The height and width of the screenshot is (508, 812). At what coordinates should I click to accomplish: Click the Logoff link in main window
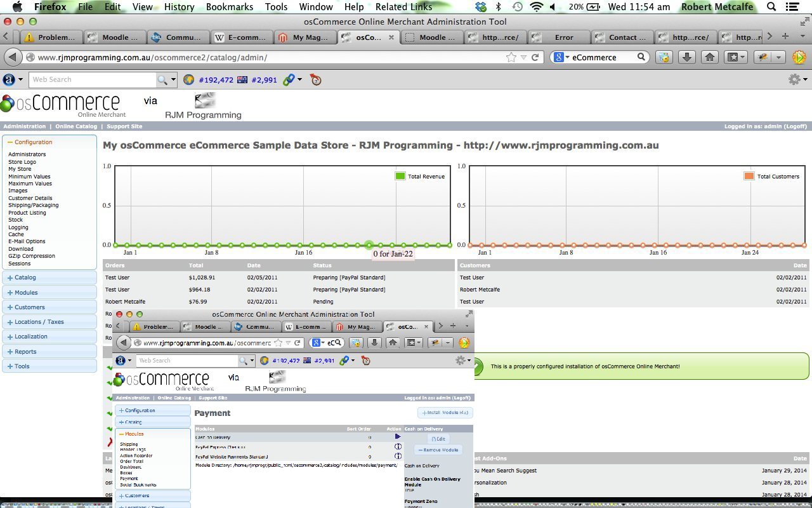(x=794, y=126)
